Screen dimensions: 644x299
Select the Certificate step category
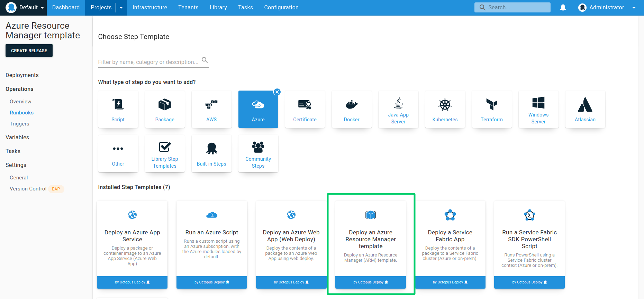coord(305,109)
